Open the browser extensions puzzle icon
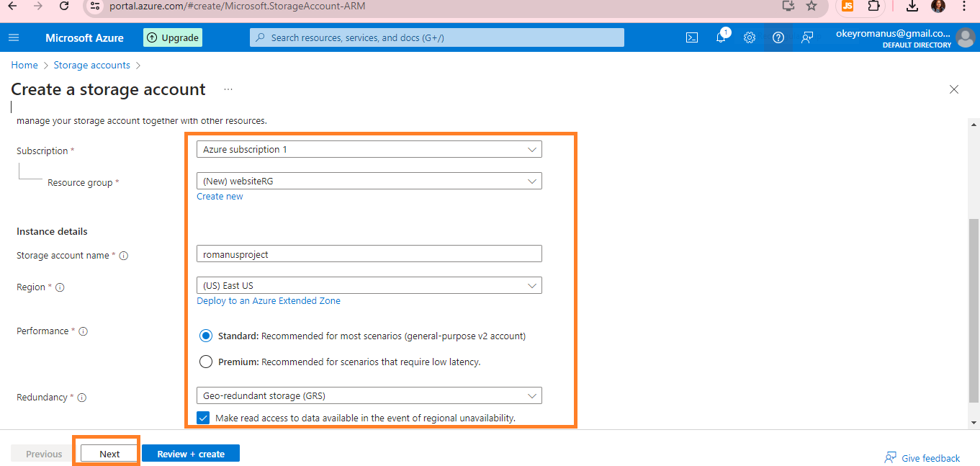 873,6
